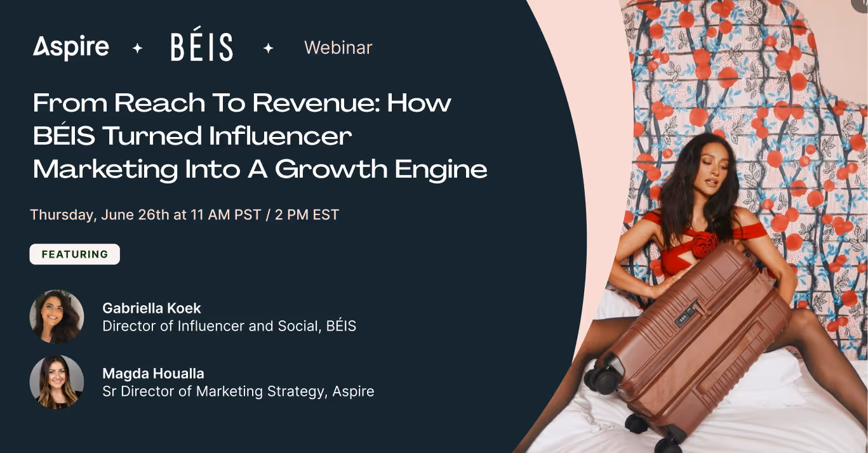Image resolution: width=868 pixels, height=453 pixels.
Task: Click the 'From Reach To Revenue' headline
Action: coord(260,136)
